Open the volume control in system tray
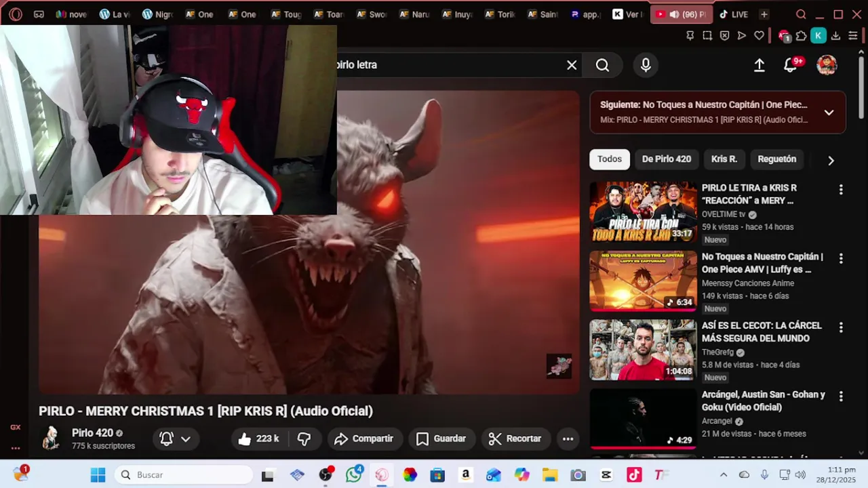Screen dimensions: 868x488 click(801, 475)
